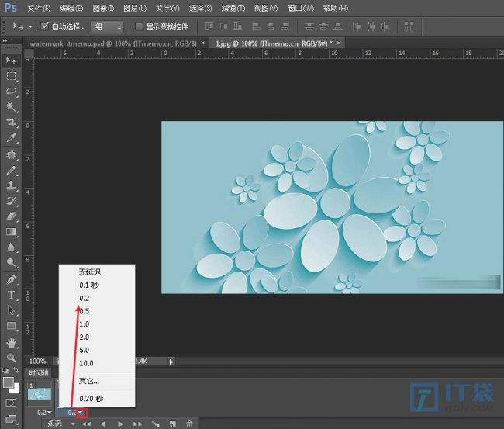Select the Healing Brush tool
The height and width of the screenshot is (429, 504).
(11, 155)
